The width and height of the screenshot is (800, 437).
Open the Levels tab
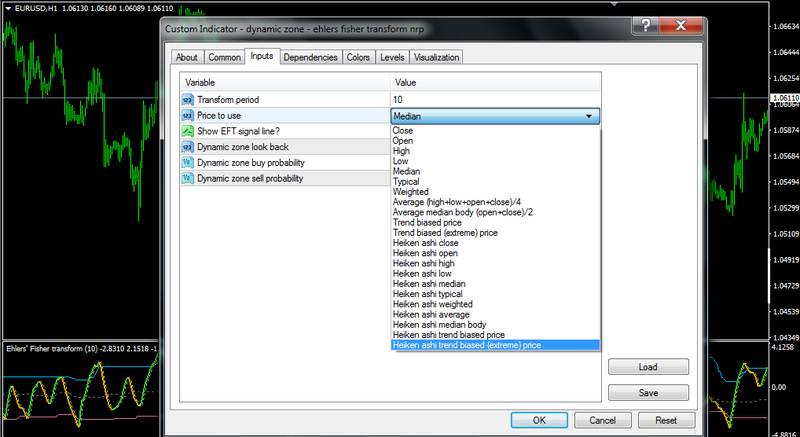pos(392,57)
